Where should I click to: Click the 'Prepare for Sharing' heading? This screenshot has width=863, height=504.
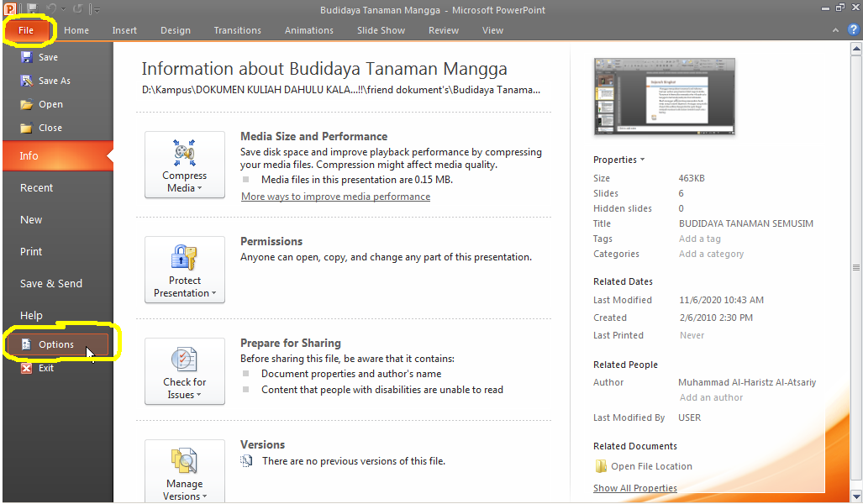tap(291, 343)
